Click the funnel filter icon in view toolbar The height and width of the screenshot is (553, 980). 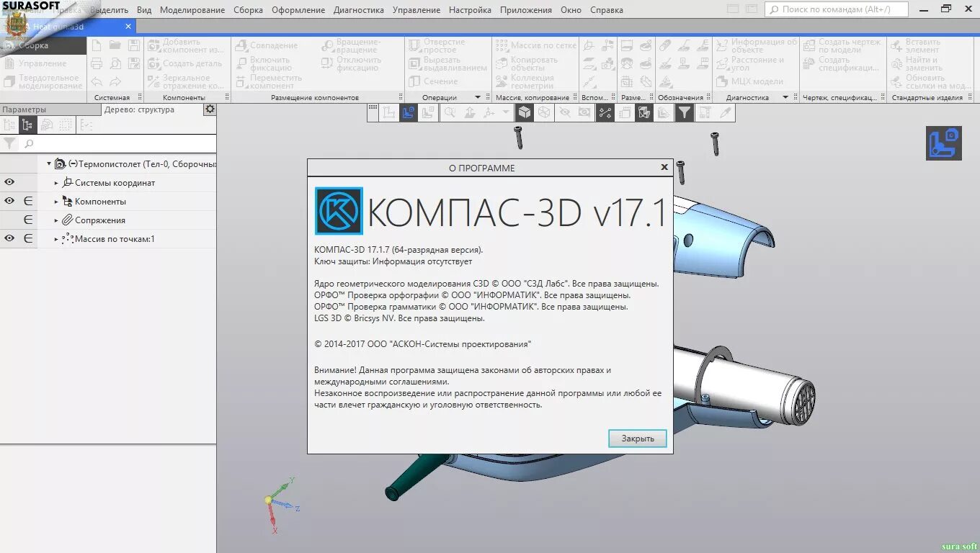(x=684, y=112)
